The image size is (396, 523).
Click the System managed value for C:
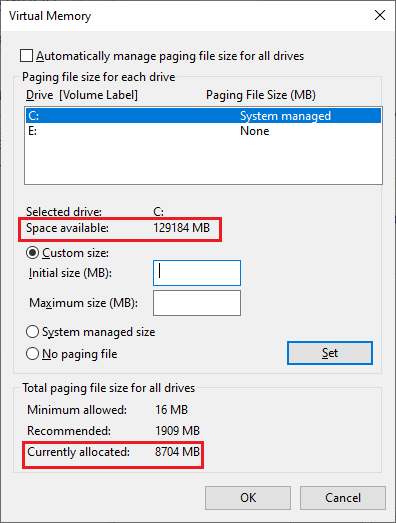286,116
